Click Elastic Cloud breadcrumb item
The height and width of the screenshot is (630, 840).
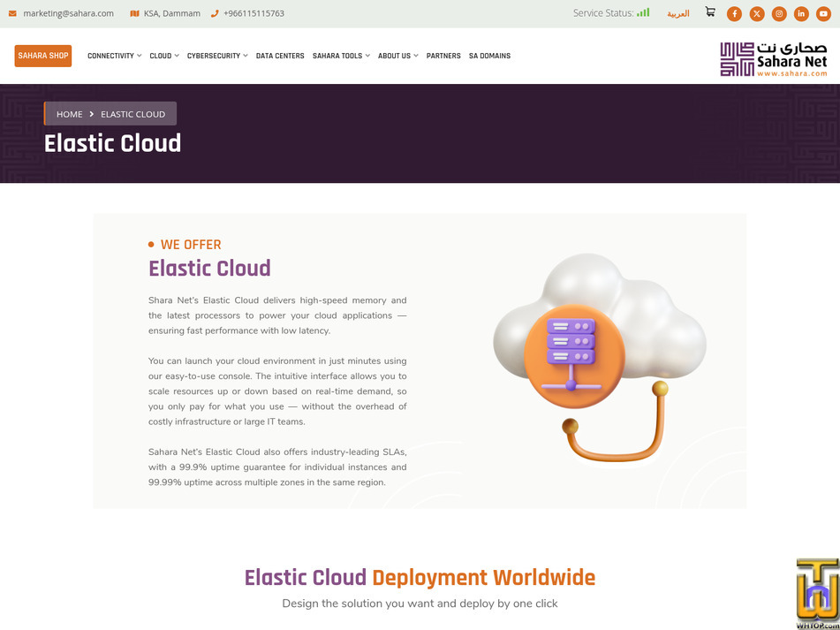click(132, 114)
